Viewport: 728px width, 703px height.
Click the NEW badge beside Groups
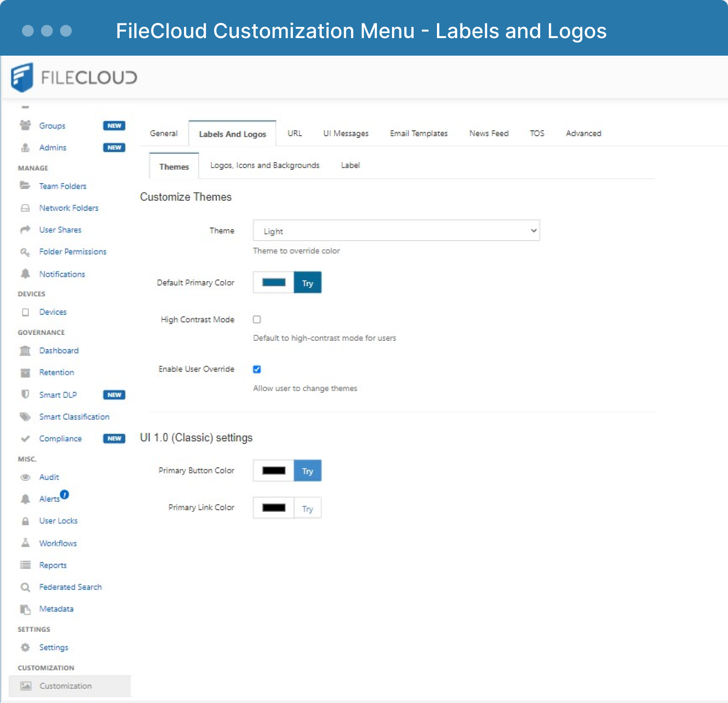(x=114, y=125)
